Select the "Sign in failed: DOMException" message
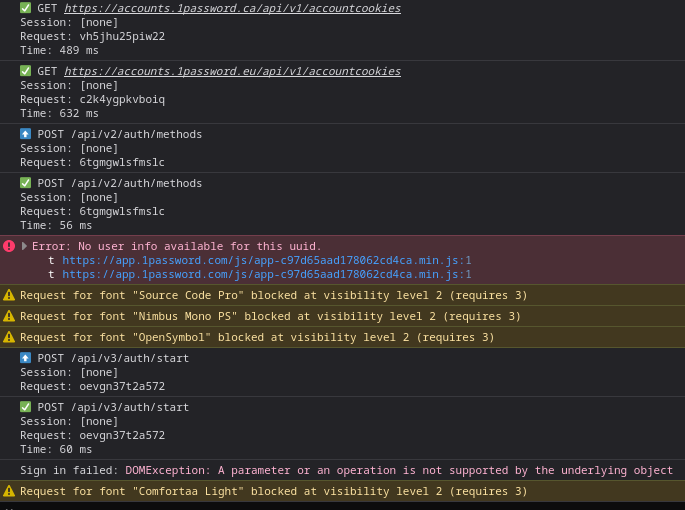The width and height of the screenshot is (685, 510). (346, 470)
